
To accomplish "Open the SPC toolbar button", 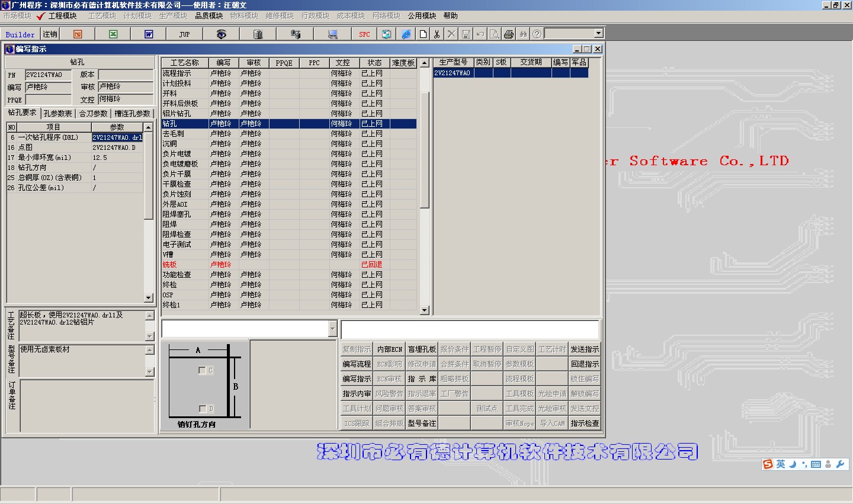I will [364, 34].
